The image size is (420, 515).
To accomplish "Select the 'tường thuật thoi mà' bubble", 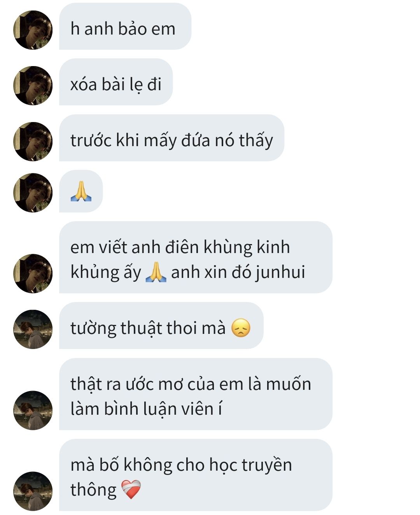I will coord(161,326).
